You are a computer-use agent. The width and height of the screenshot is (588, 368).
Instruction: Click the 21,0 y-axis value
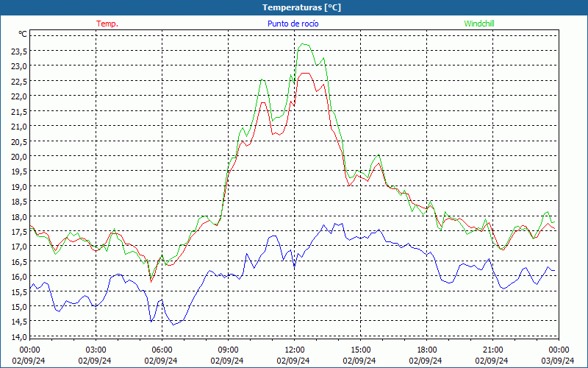pyautogui.click(x=19, y=127)
